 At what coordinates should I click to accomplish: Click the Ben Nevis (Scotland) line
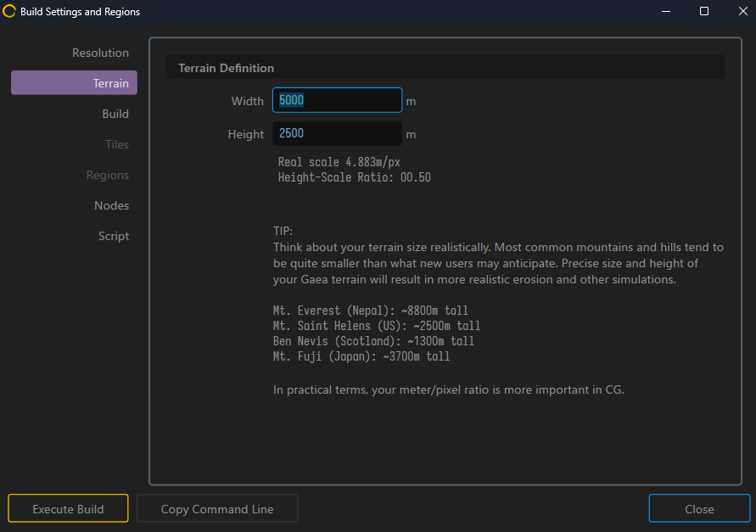pos(373,341)
